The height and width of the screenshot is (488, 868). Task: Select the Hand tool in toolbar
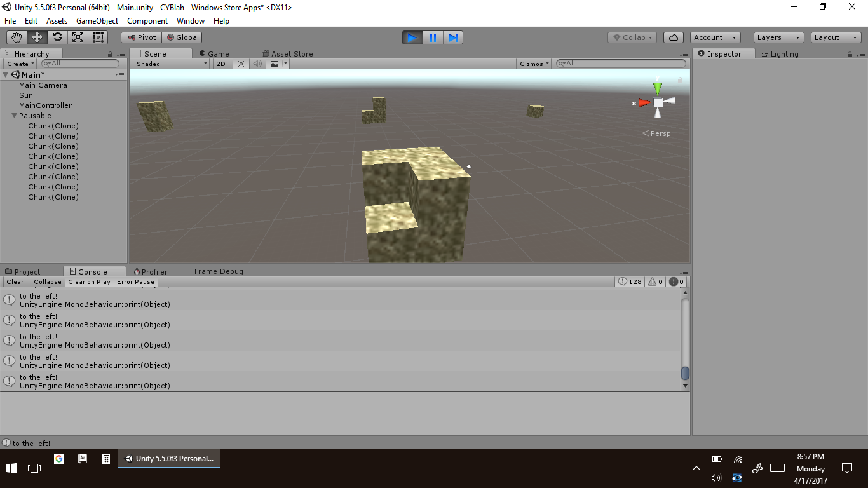coord(17,37)
